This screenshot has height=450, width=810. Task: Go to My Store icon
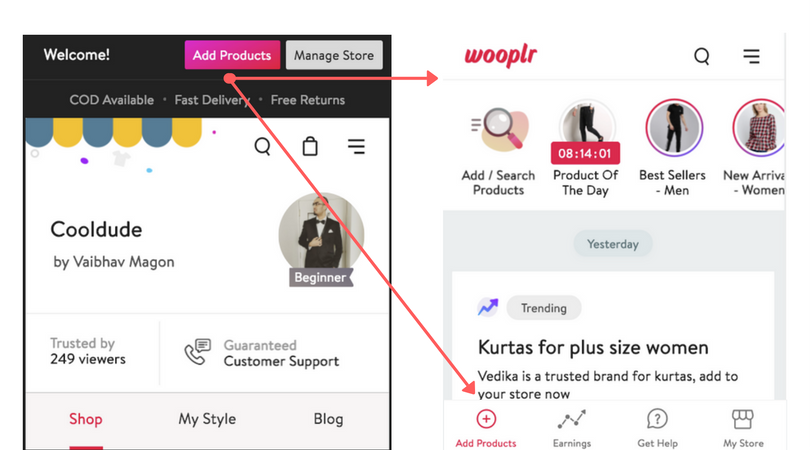[743, 419]
